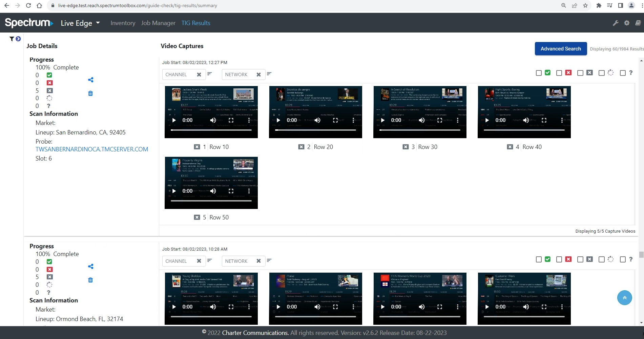The image size is (644, 339).
Task: Click the NETWORK field in 12:27 PM job
Action: click(243, 75)
